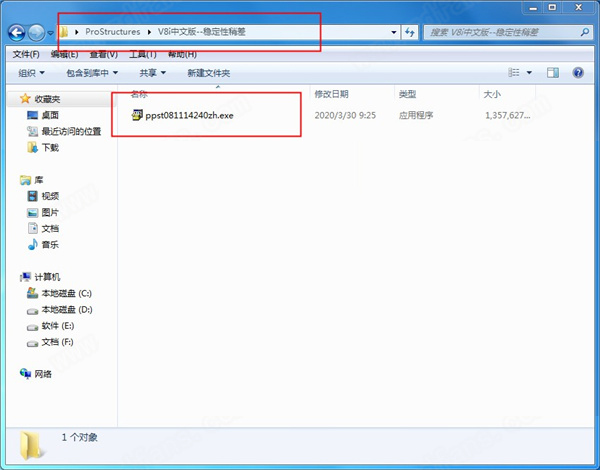Sort by 大小 column header
Image resolution: width=600 pixels, height=470 pixels.
point(492,94)
